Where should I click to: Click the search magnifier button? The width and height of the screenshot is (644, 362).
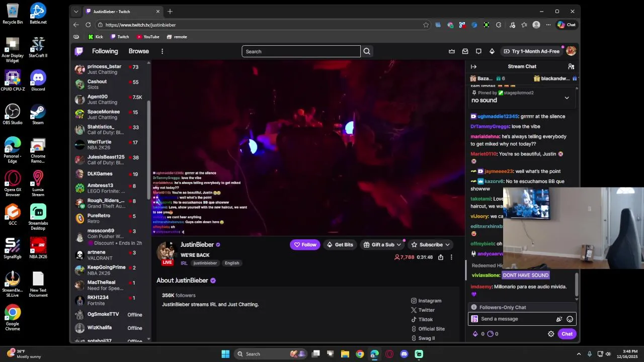367,51
